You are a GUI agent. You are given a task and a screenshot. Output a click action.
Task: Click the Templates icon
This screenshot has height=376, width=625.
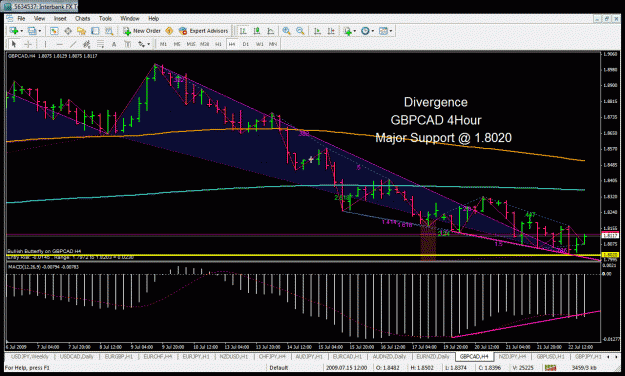coord(383,31)
